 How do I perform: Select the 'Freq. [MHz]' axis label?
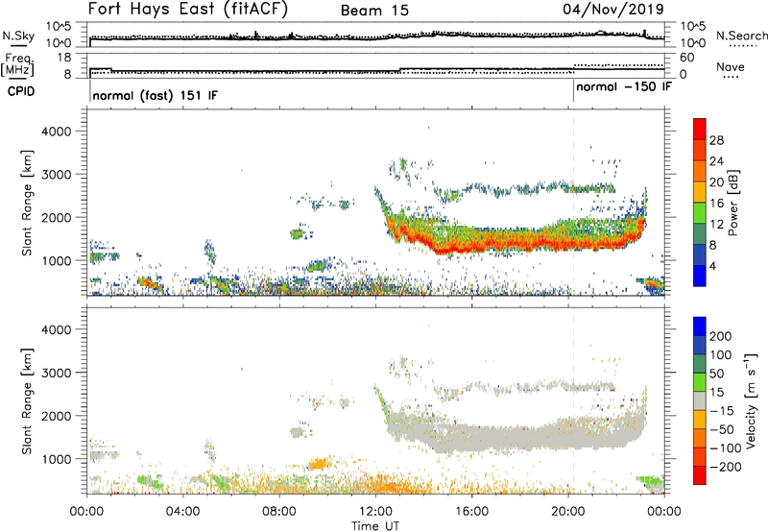click(17, 64)
